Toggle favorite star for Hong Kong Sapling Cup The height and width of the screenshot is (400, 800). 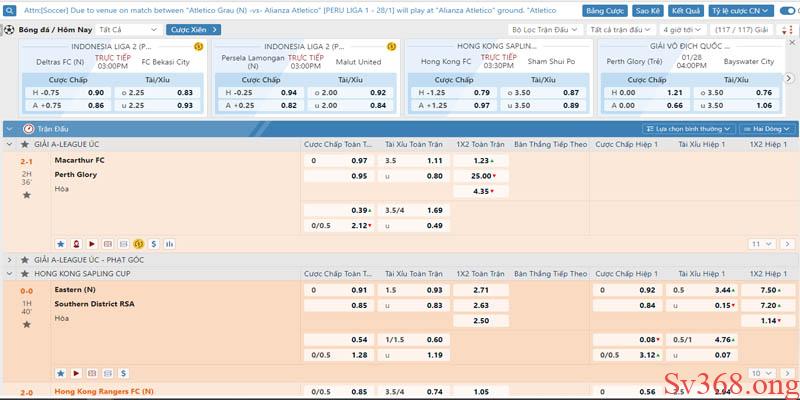(26, 273)
